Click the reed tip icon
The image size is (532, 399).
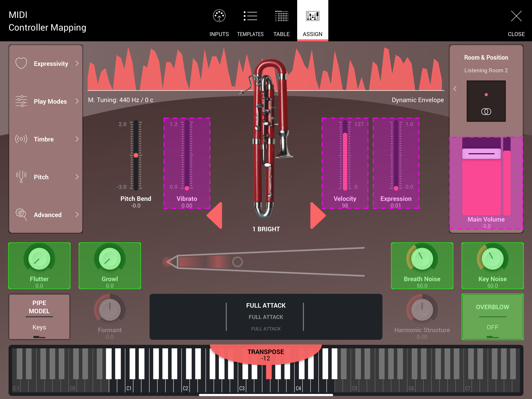click(x=170, y=262)
